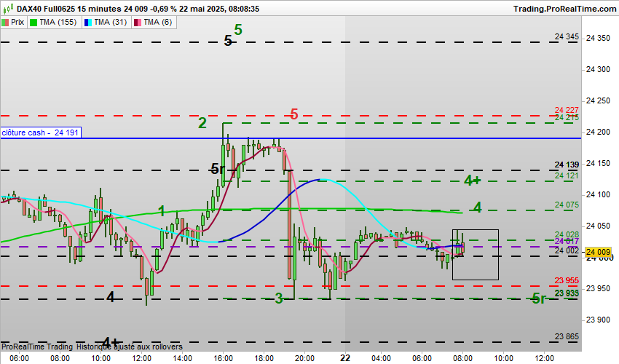Click the dark red TMA (6) legend swatch

pyautogui.click(x=138, y=23)
